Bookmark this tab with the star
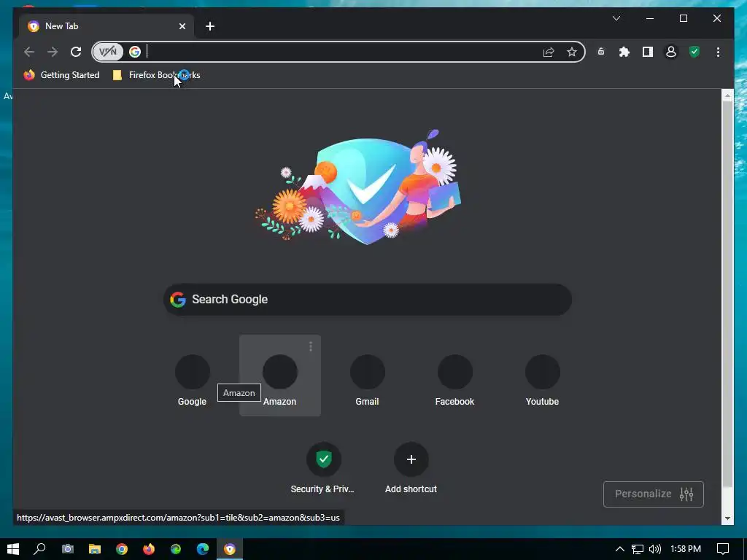This screenshot has width=747, height=560. pyautogui.click(x=572, y=52)
